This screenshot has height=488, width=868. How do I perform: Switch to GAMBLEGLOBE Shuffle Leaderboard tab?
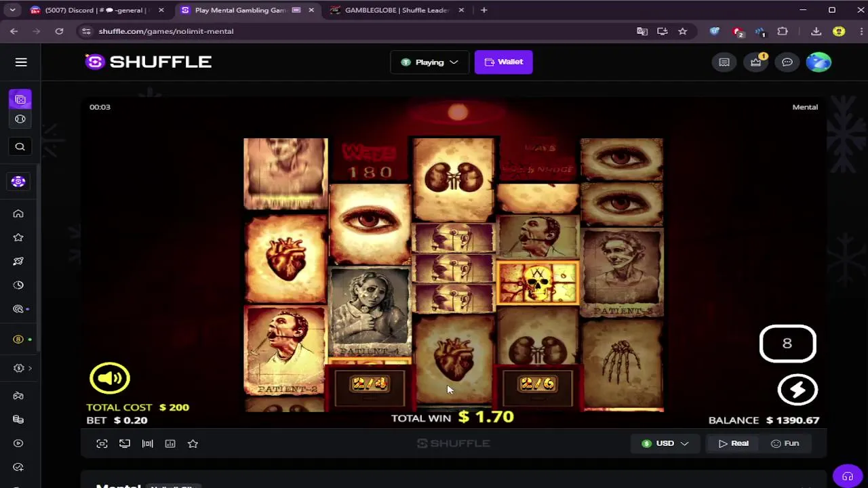[397, 10]
